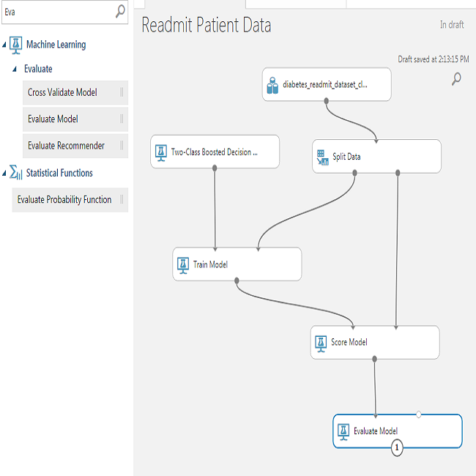
Task: Select Evaluate Model in the module list
Action: coord(53,119)
